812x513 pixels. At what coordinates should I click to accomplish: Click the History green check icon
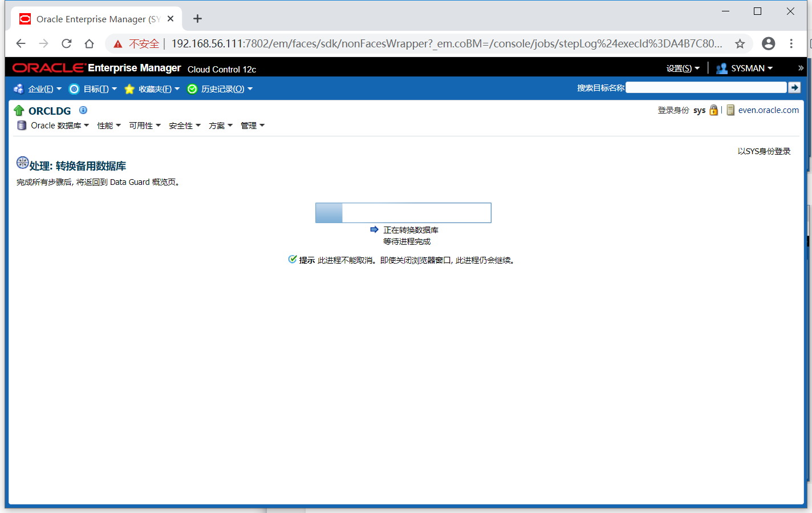(192, 89)
